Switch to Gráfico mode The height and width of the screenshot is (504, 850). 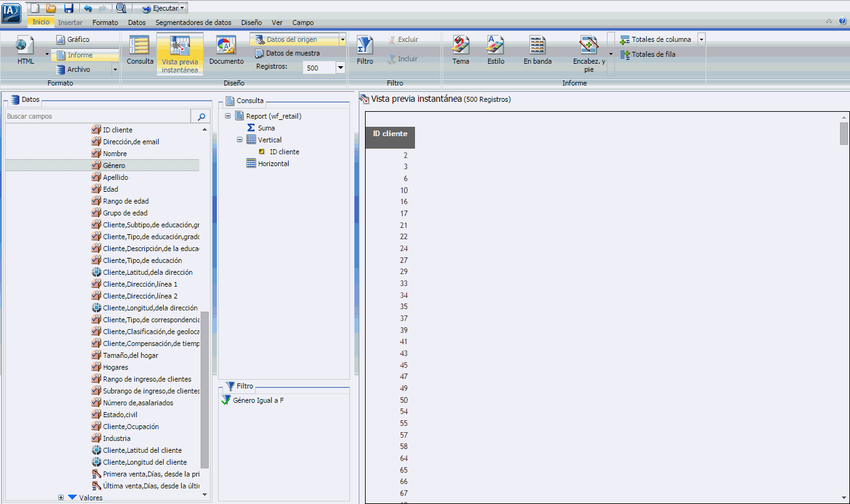point(72,39)
